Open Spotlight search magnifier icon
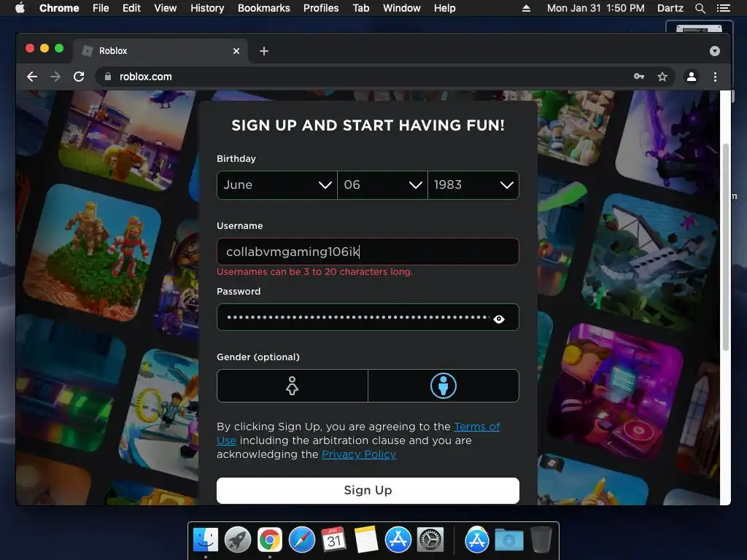The width and height of the screenshot is (747, 560). (x=700, y=8)
